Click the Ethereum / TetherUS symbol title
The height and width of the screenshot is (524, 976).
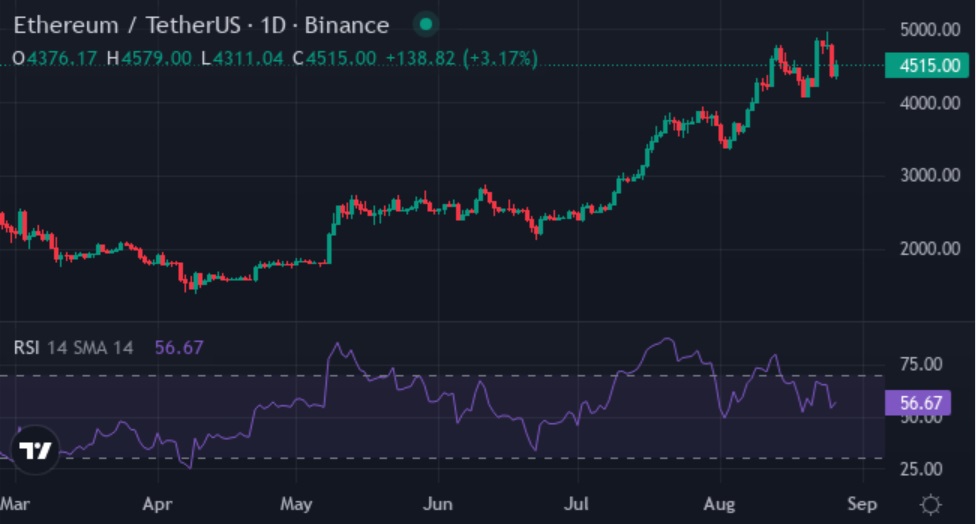coord(201,26)
